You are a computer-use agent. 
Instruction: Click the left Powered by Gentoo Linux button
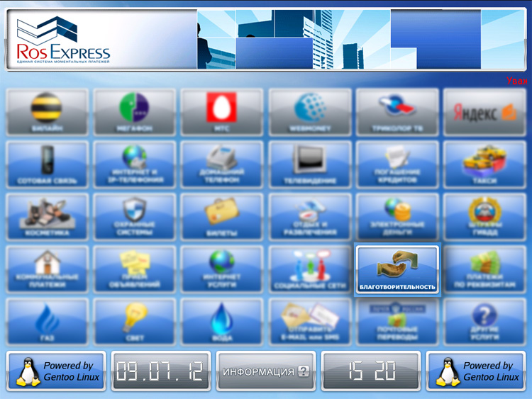57,371
